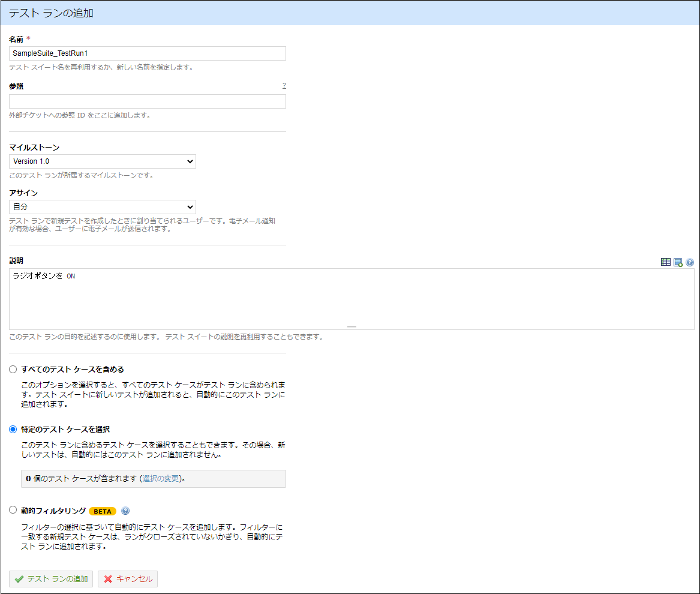The image size is (700, 594).
Task: Open help about dynamic filtering
Action: pyautogui.click(x=125, y=509)
